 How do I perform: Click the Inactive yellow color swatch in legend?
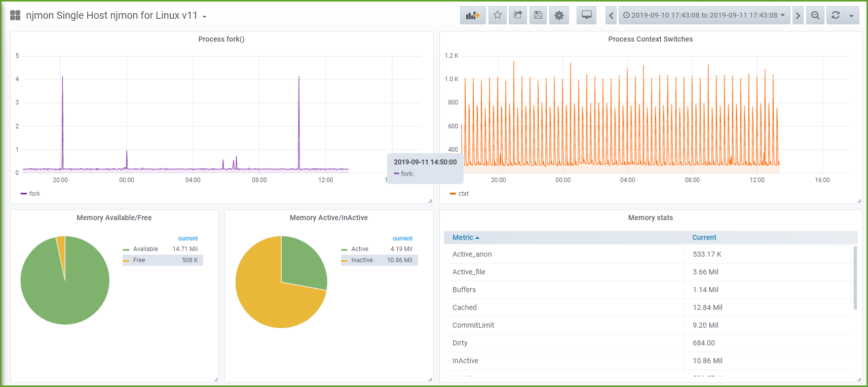[x=345, y=261]
